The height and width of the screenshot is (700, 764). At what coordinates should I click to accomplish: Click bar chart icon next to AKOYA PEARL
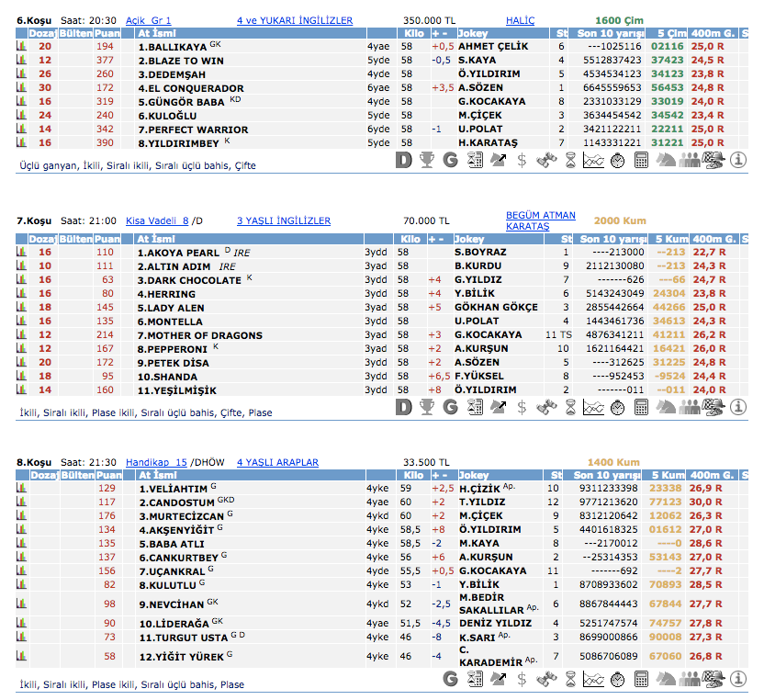pos(21,252)
